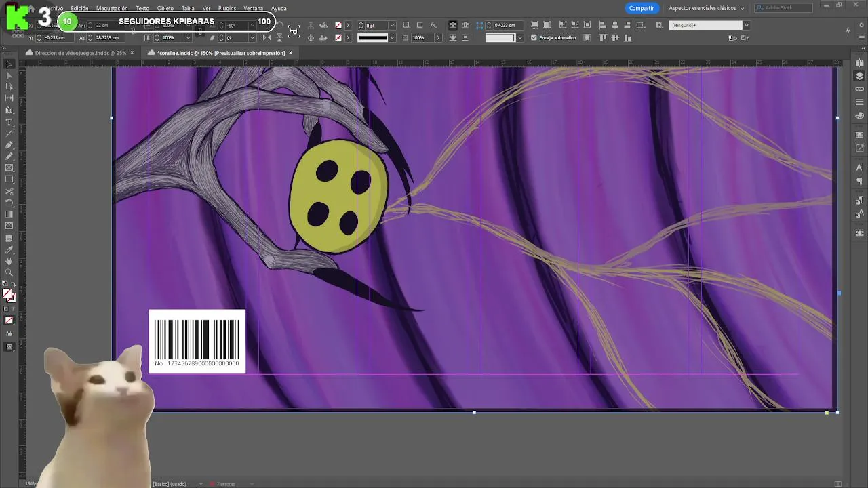Open the Layers panel icon
The width and height of the screenshot is (868, 488).
[860, 76]
